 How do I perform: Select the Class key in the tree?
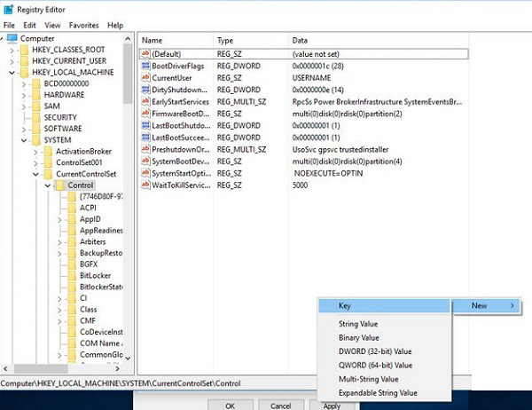coord(88,310)
